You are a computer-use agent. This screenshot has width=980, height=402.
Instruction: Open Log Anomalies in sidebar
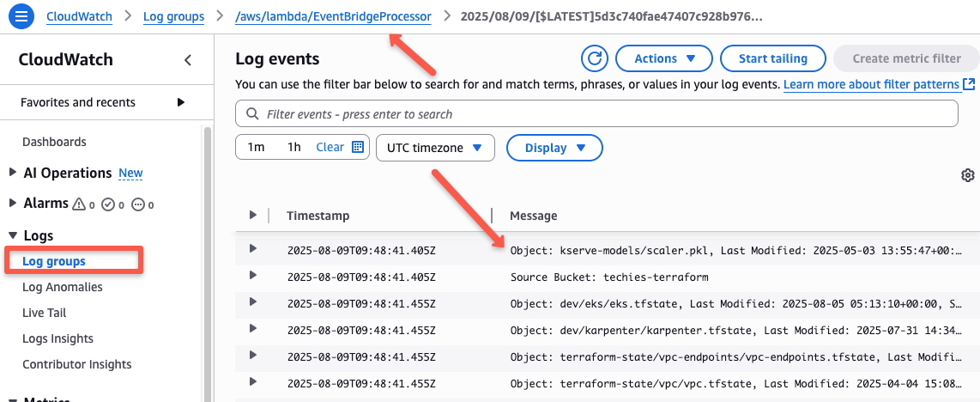tap(63, 287)
